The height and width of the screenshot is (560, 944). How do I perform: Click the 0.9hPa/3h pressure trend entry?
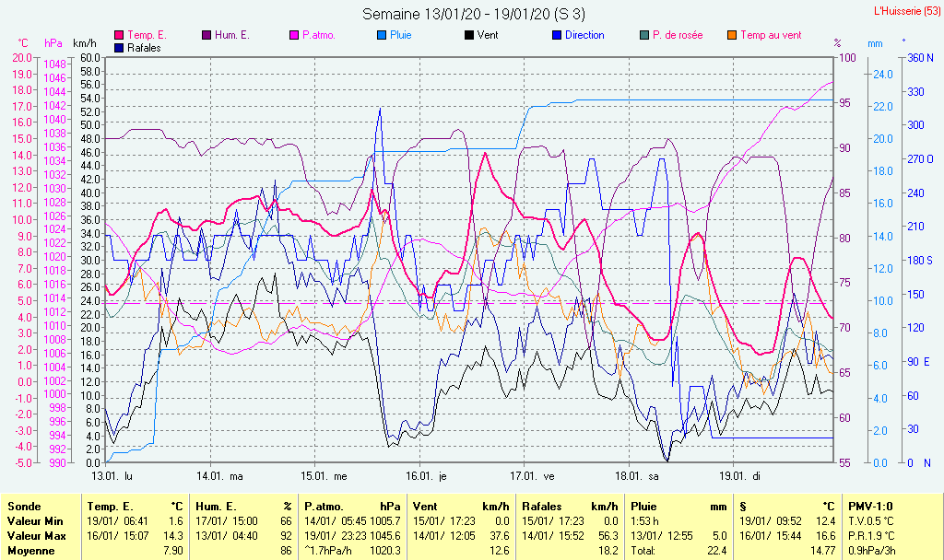(872, 551)
